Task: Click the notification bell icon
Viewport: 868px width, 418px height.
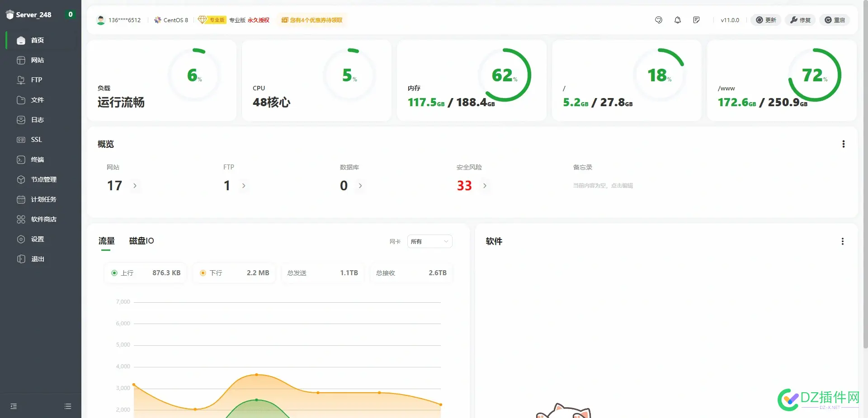Action: pos(677,20)
